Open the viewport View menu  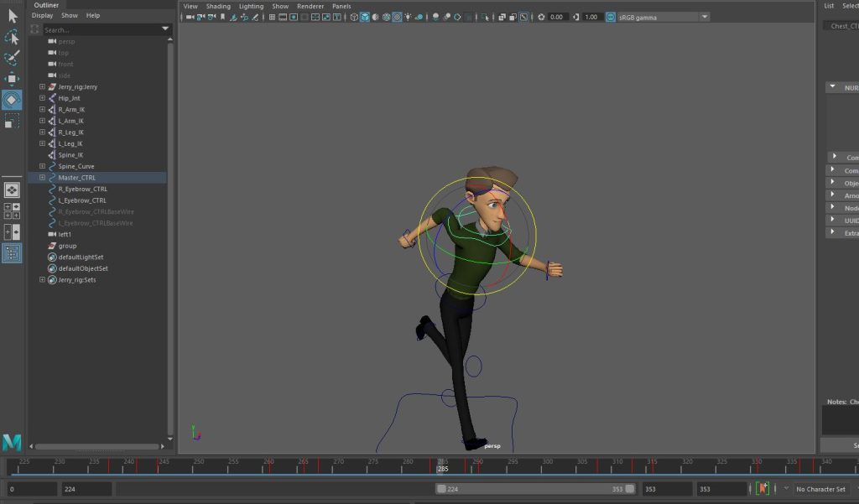[x=190, y=6]
